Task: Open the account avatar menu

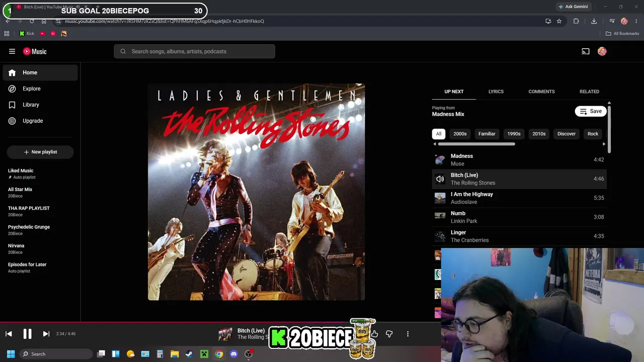Action: [x=602, y=51]
